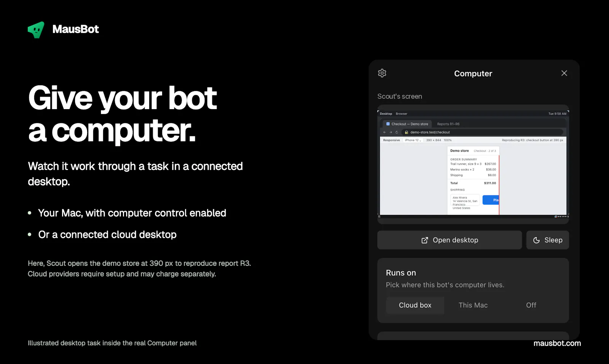Click the browser reload icon in Scout's screen

pyautogui.click(x=397, y=132)
